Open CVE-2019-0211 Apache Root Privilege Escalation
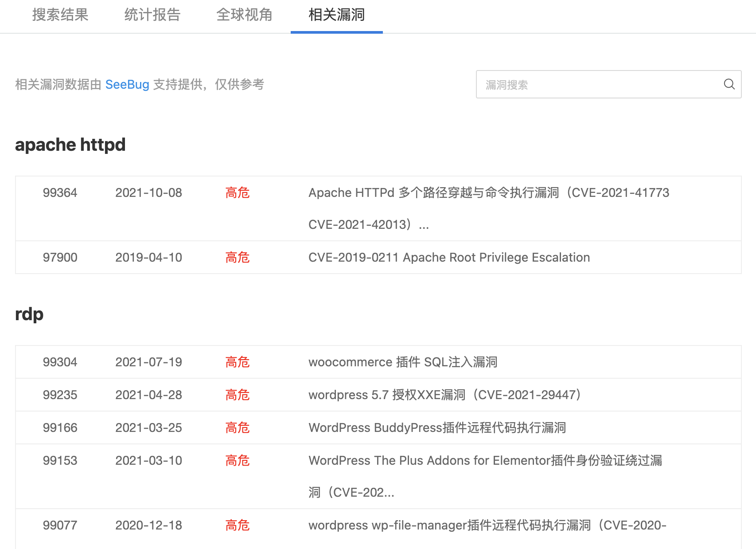 coord(449,257)
